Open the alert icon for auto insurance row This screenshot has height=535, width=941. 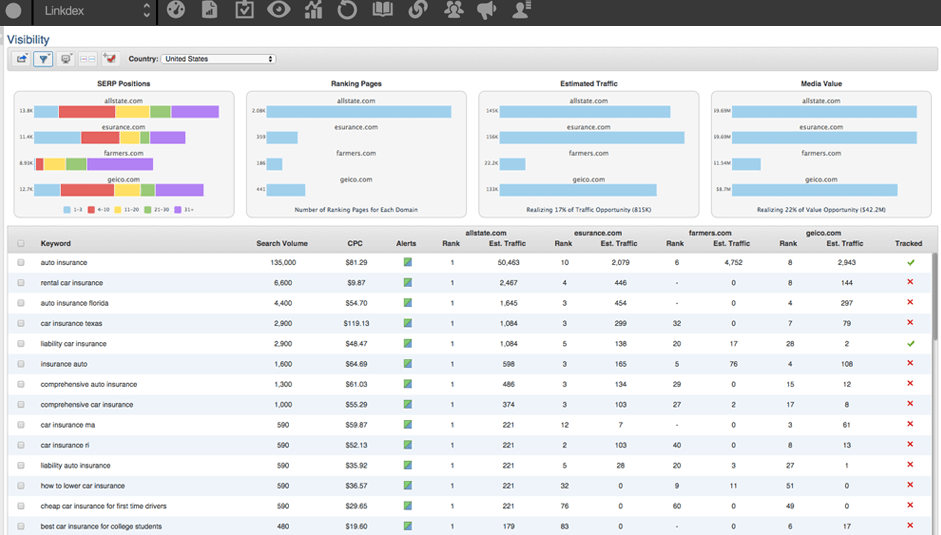[x=408, y=262]
